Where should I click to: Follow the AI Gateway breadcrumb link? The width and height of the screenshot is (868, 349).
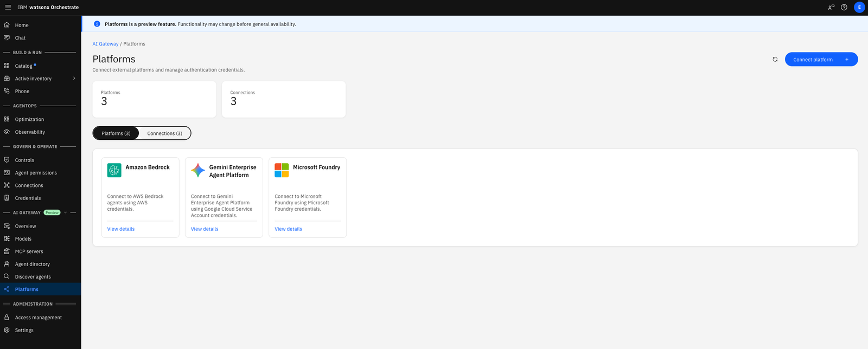(x=105, y=44)
